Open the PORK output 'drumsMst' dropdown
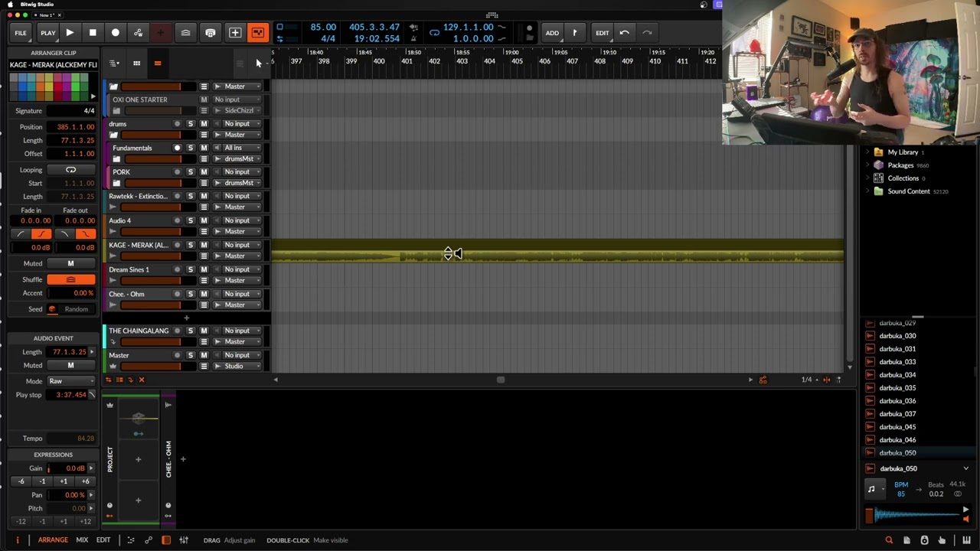The width and height of the screenshot is (980, 551). click(237, 183)
